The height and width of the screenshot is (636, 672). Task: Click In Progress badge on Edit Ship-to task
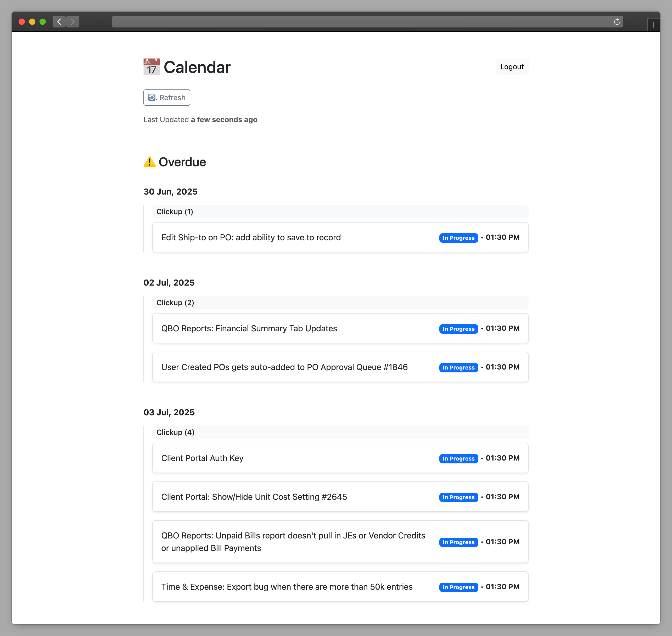click(x=458, y=238)
